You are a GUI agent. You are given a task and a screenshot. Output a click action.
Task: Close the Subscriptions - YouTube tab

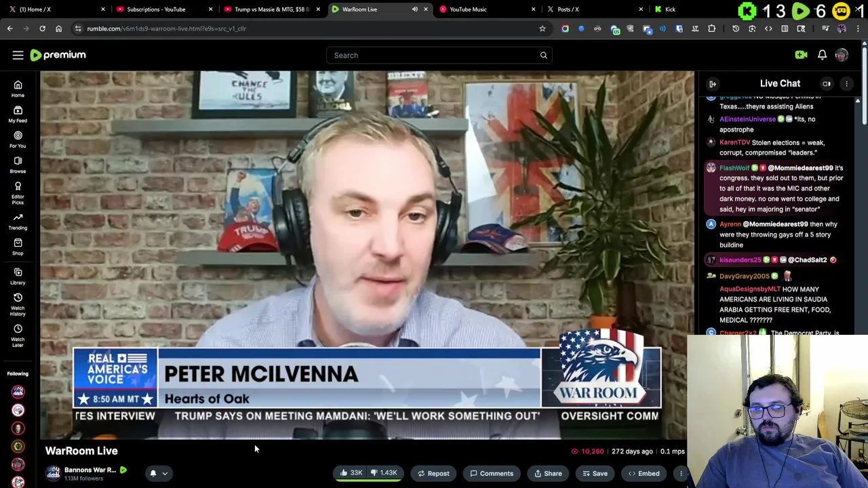coord(210,9)
